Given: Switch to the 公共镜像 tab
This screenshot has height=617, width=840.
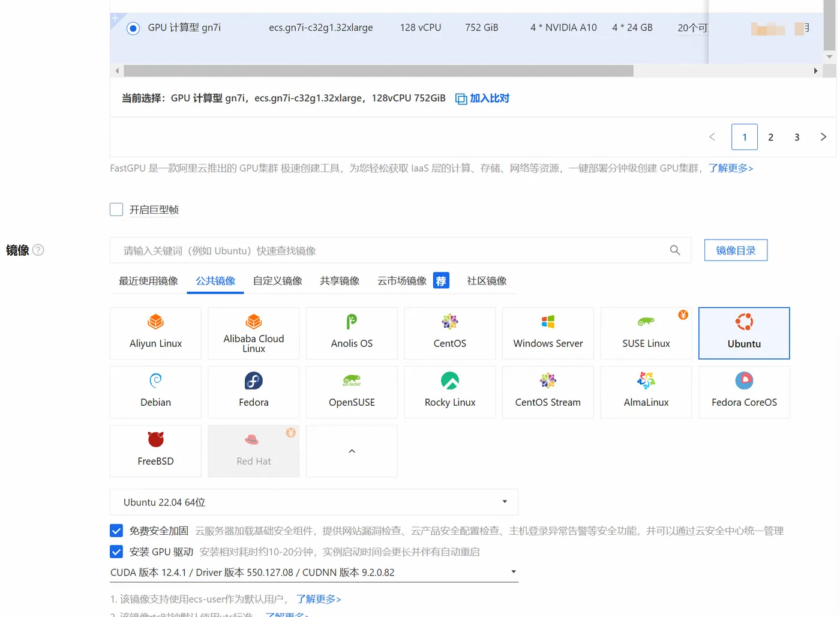Looking at the screenshot, I should point(215,281).
